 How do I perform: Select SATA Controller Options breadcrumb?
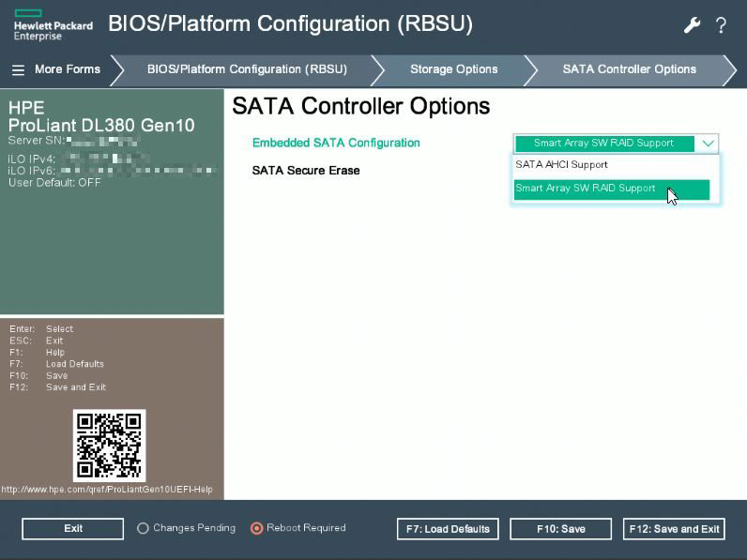coord(629,69)
